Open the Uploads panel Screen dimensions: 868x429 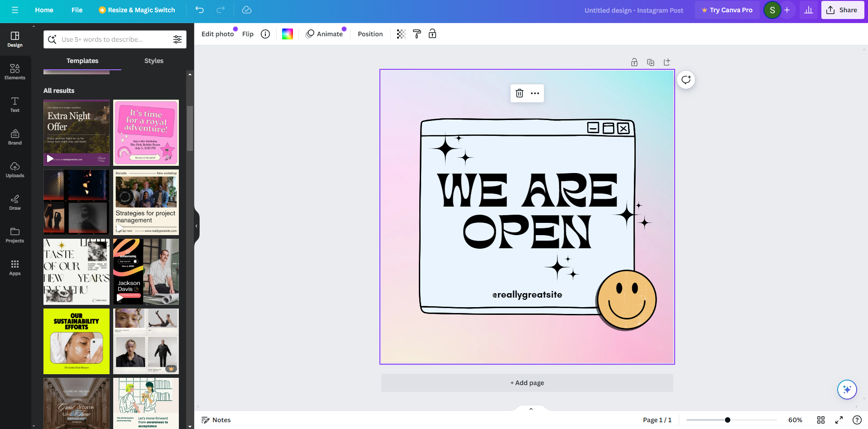pos(15,169)
